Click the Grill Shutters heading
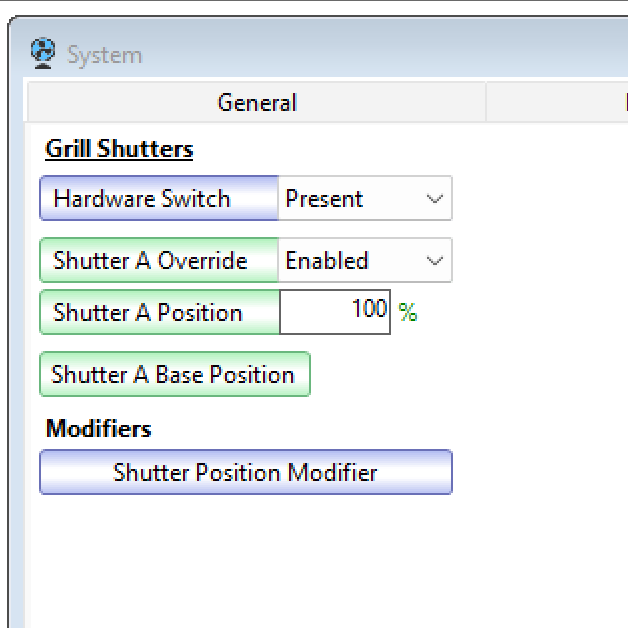628x628 pixels. [x=119, y=149]
